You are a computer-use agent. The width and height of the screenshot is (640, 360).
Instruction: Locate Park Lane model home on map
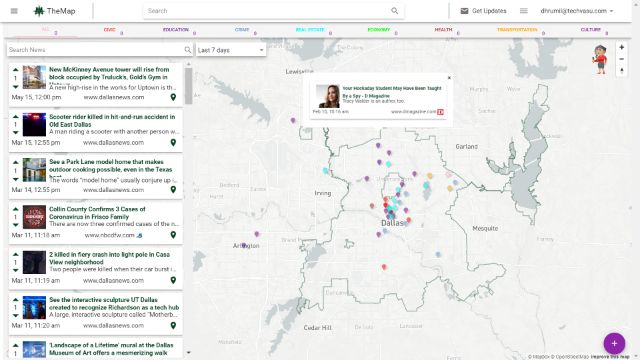(173, 189)
